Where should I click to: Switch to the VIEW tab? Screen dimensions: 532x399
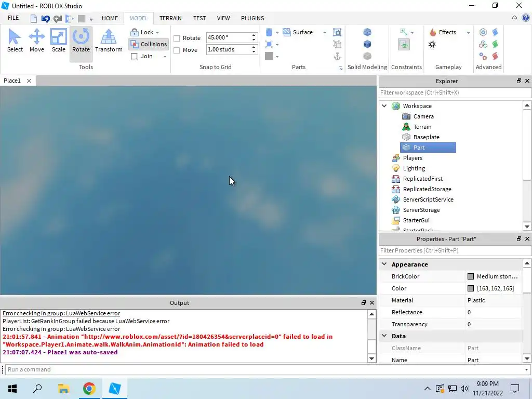(x=223, y=18)
